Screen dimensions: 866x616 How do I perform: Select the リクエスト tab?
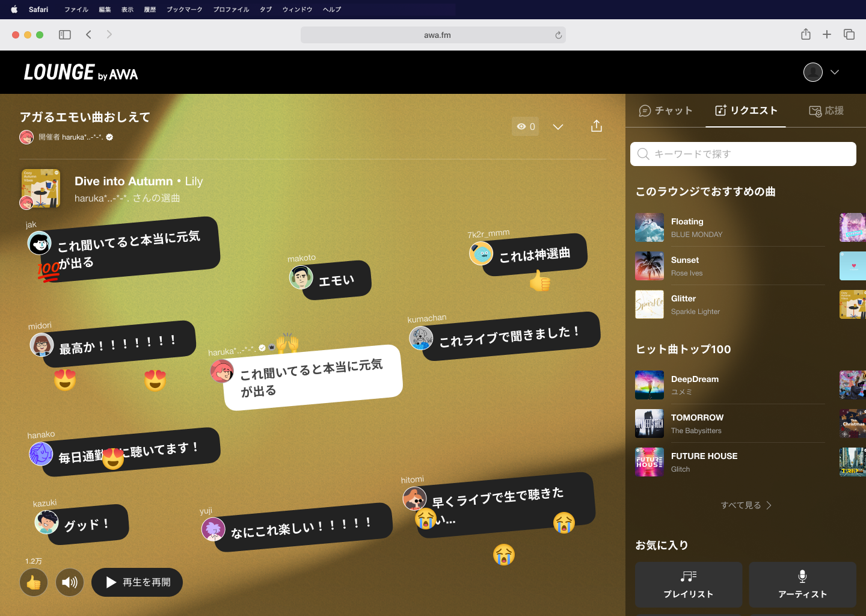point(746,111)
